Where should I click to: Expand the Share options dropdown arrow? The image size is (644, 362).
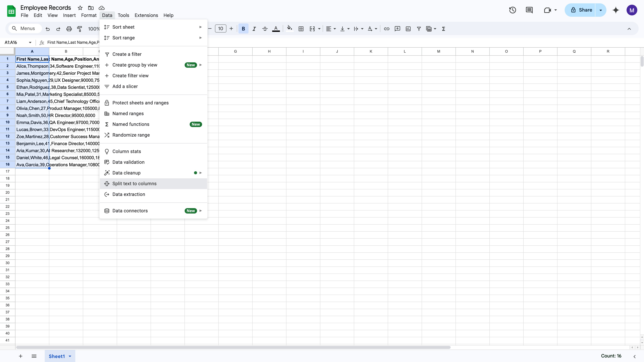click(601, 10)
